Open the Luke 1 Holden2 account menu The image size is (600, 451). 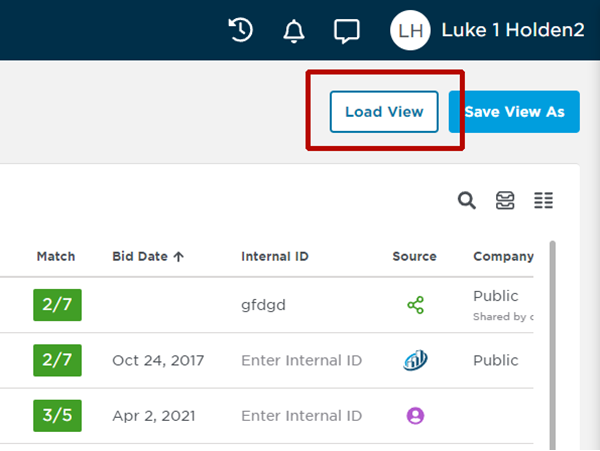(x=512, y=31)
